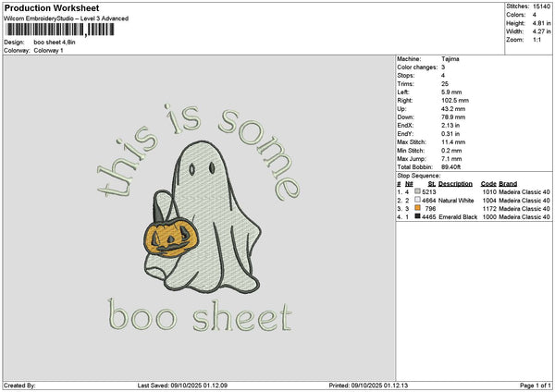Screen dimensions: 555x392
Task: Click 'Emerald Black' description text
Action: point(458,216)
